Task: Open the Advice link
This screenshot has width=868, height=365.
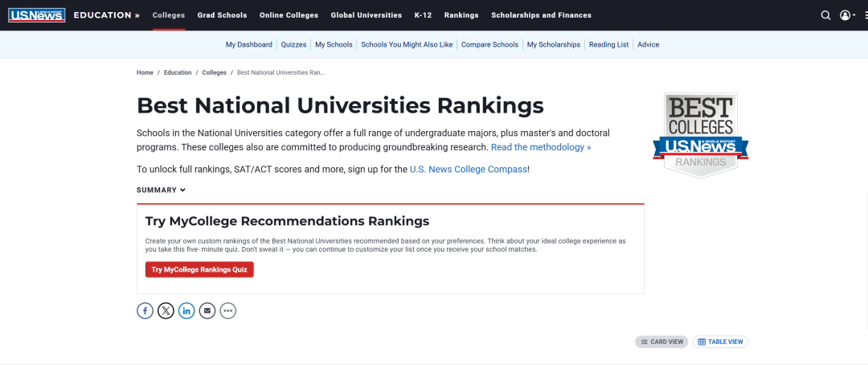Action: pyautogui.click(x=649, y=45)
